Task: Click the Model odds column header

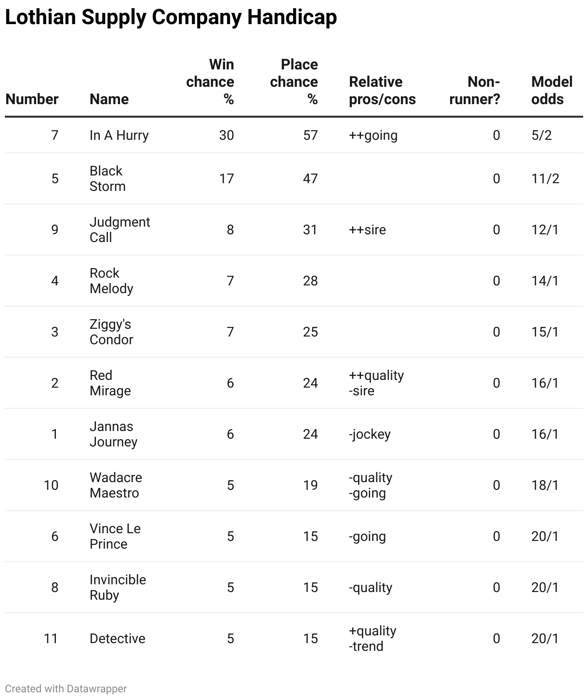Action: [x=552, y=90]
